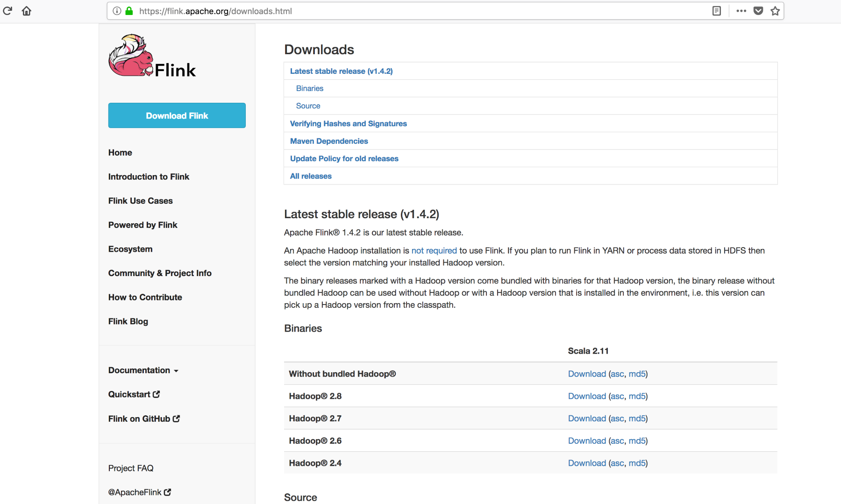Open asc signature for Hadoop 2.7
Screen dimensions: 841x504
pos(617,419)
